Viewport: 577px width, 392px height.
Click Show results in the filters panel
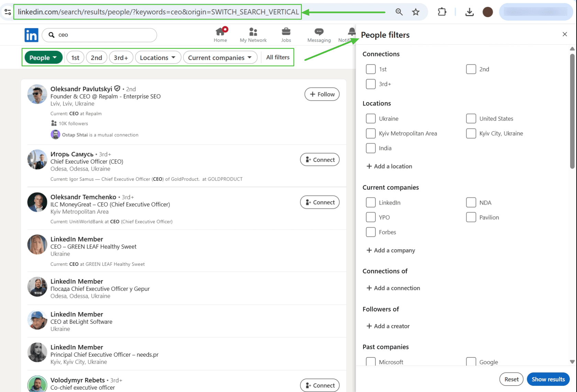click(548, 379)
